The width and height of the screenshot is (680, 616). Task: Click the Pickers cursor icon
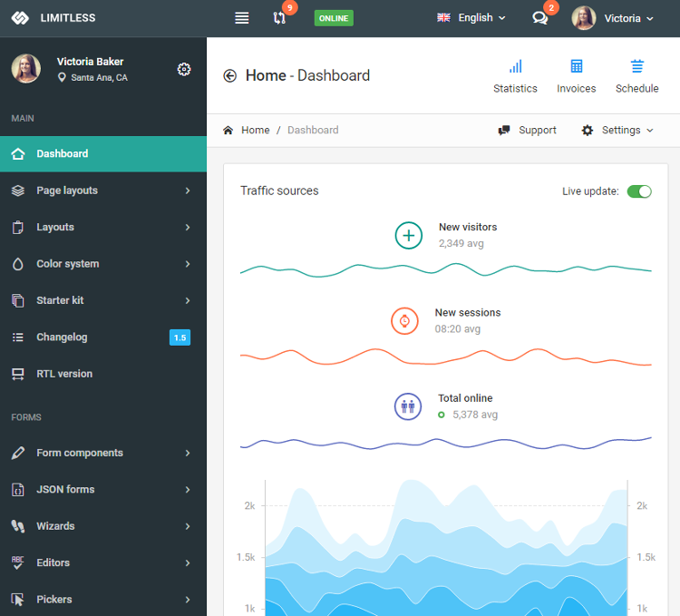18,600
